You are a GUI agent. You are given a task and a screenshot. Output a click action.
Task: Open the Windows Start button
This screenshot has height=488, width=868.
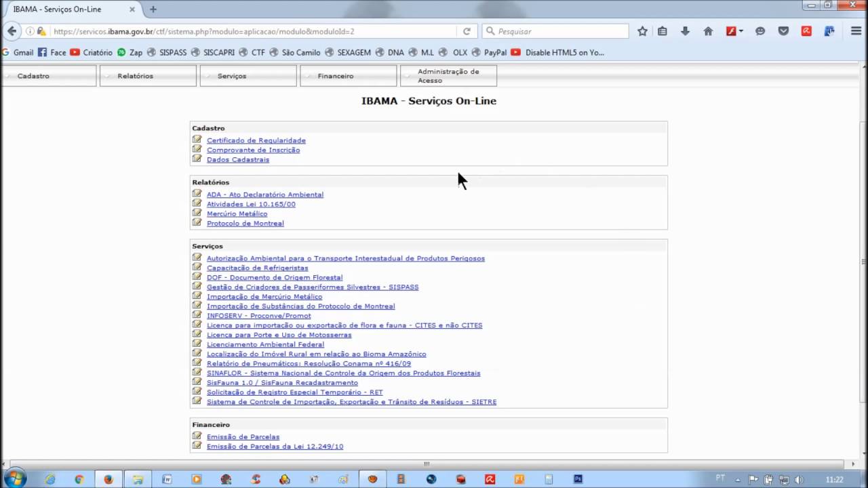point(14,479)
